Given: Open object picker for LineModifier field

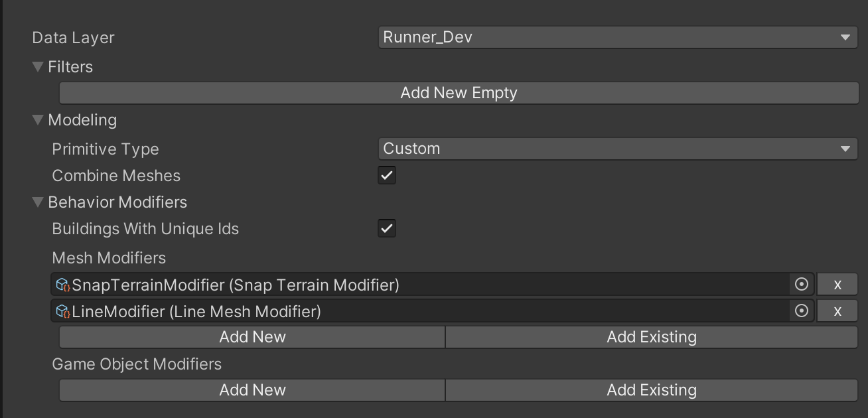Looking at the screenshot, I should (x=801, y=311).
